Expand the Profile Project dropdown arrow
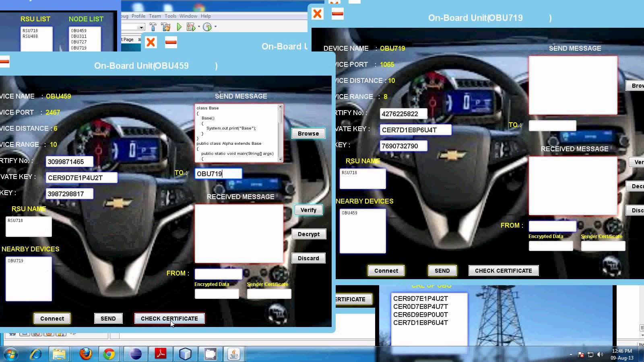Image resolution: width=644 pixels, height=362 pixels. tap(215, 27)
